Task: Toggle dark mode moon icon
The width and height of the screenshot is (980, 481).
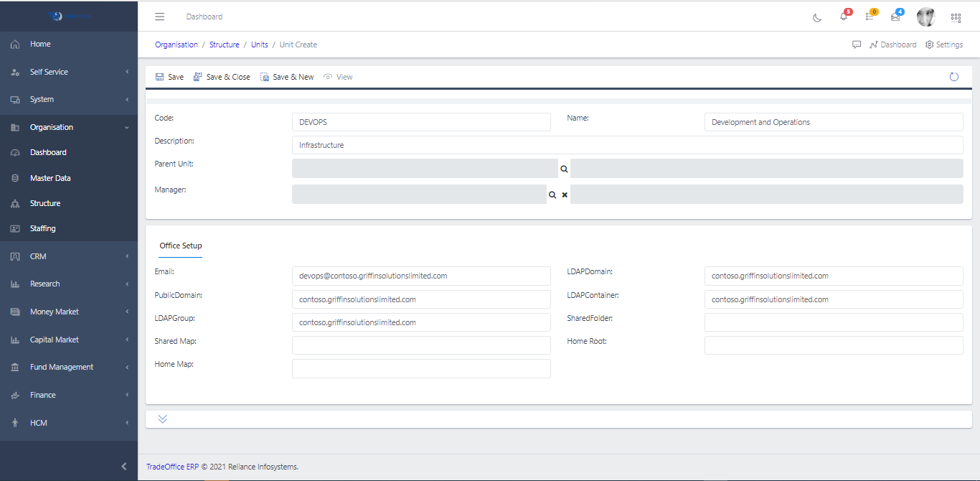Action: tap(817, 18)
